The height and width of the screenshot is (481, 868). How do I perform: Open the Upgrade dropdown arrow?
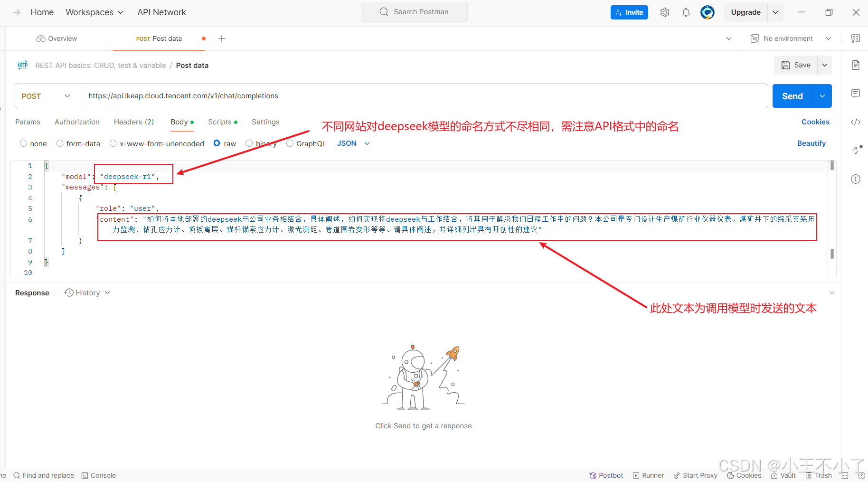[x=775, y=12]
